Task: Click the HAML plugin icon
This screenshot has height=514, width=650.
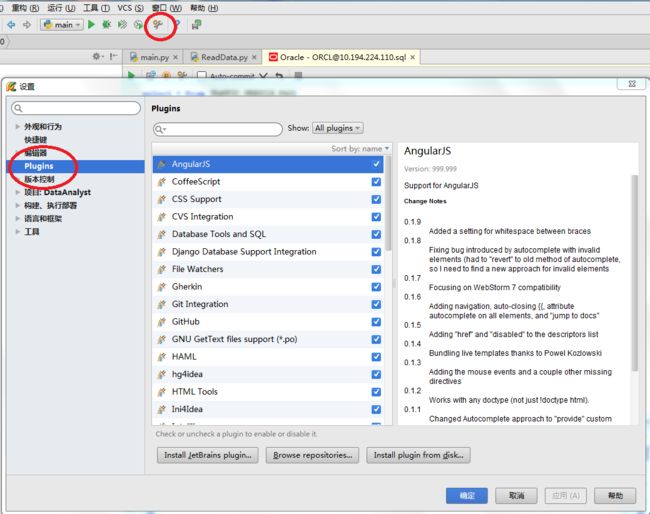Action: click(x=162, y=356)
